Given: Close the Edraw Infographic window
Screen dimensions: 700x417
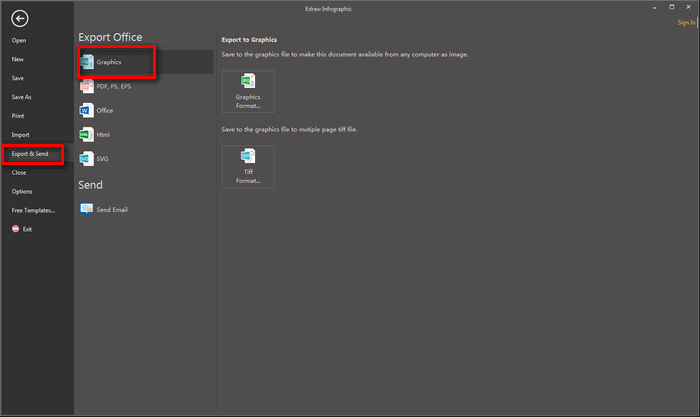Looking at the screenshot, I should tap(688, 7).
